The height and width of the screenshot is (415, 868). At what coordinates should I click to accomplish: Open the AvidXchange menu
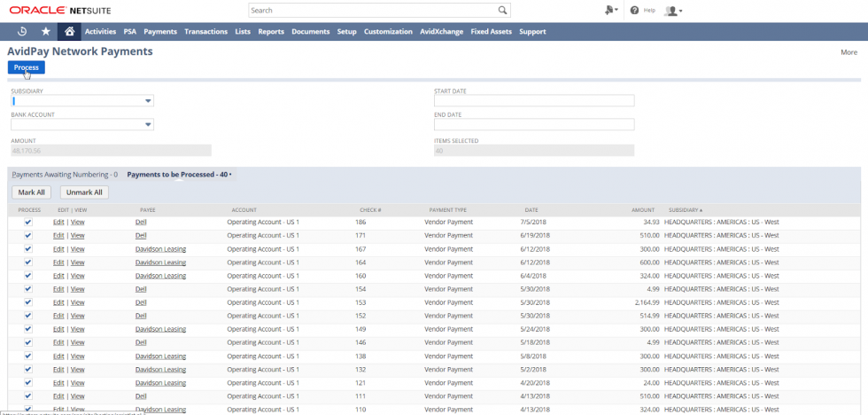click(x=441, y=32)
